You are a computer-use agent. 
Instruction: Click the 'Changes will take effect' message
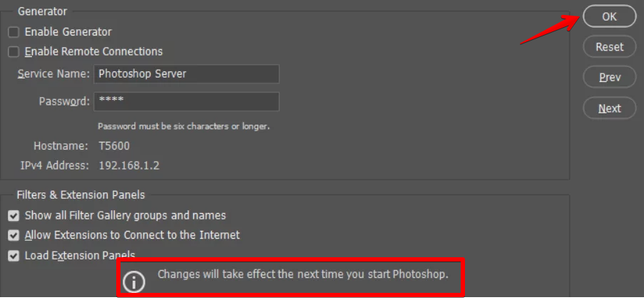pos(302,274)
